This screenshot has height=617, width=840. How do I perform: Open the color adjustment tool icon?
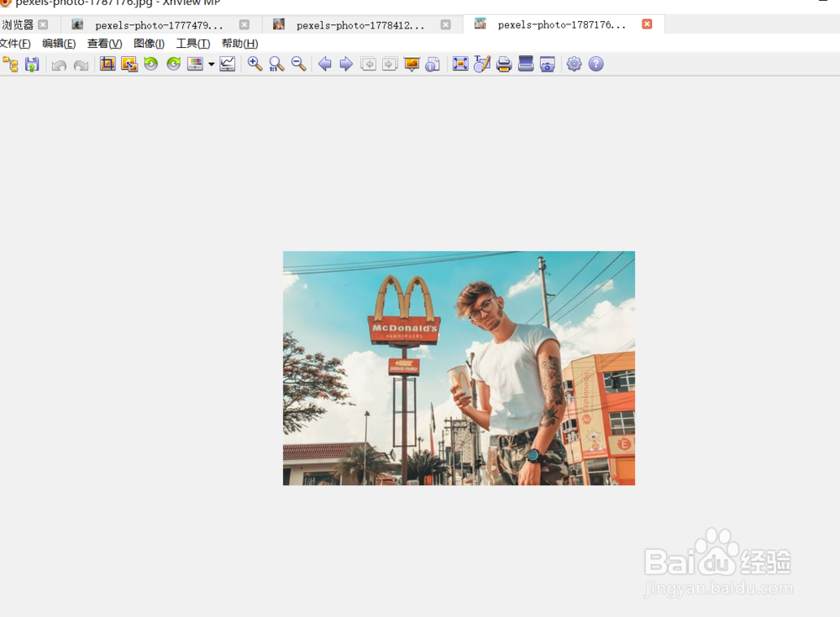(x=195, y=65)
